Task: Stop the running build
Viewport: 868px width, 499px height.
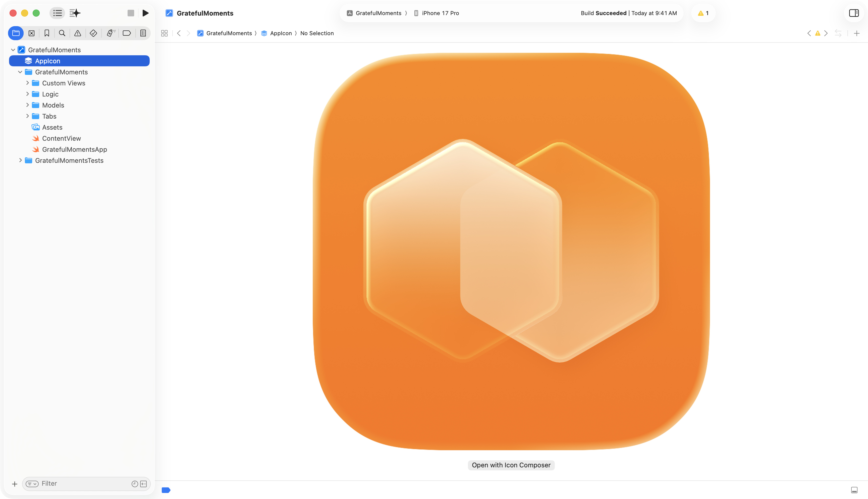Action: (131, 13)
